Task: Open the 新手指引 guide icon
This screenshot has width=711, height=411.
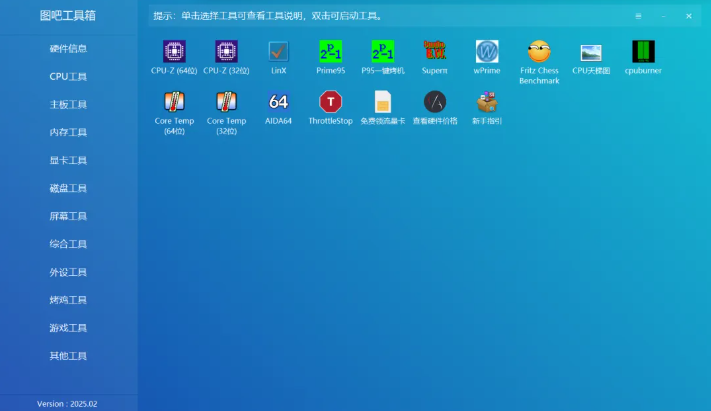Action: point(487,102)
